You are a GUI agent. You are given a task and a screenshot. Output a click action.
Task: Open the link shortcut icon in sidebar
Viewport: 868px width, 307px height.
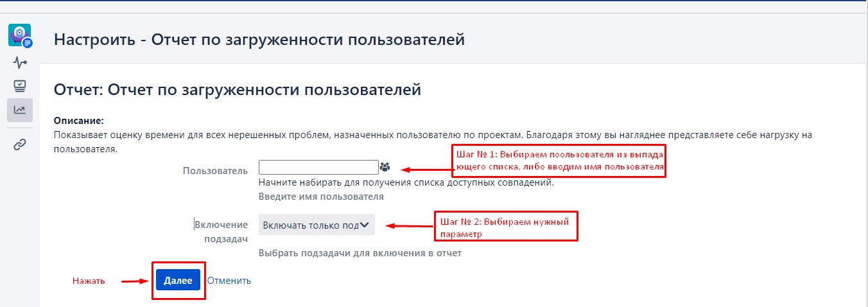click(x=20, y=145)
